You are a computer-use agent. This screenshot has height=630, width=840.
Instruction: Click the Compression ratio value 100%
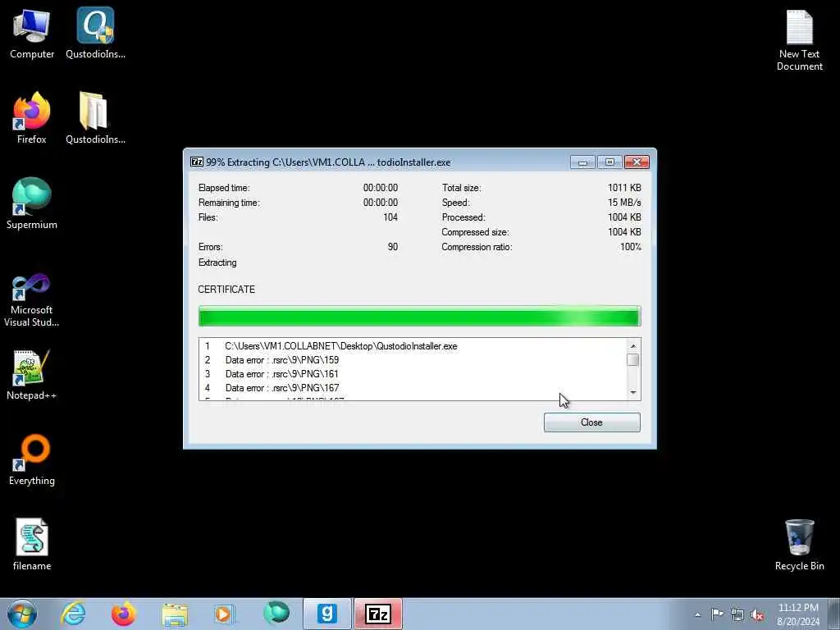(x=631, y=247)
